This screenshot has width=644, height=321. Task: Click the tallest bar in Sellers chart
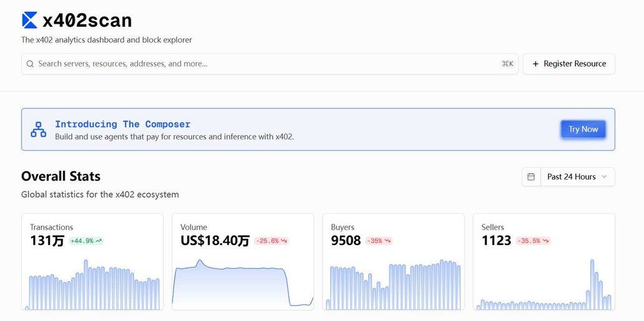(592, 284)
